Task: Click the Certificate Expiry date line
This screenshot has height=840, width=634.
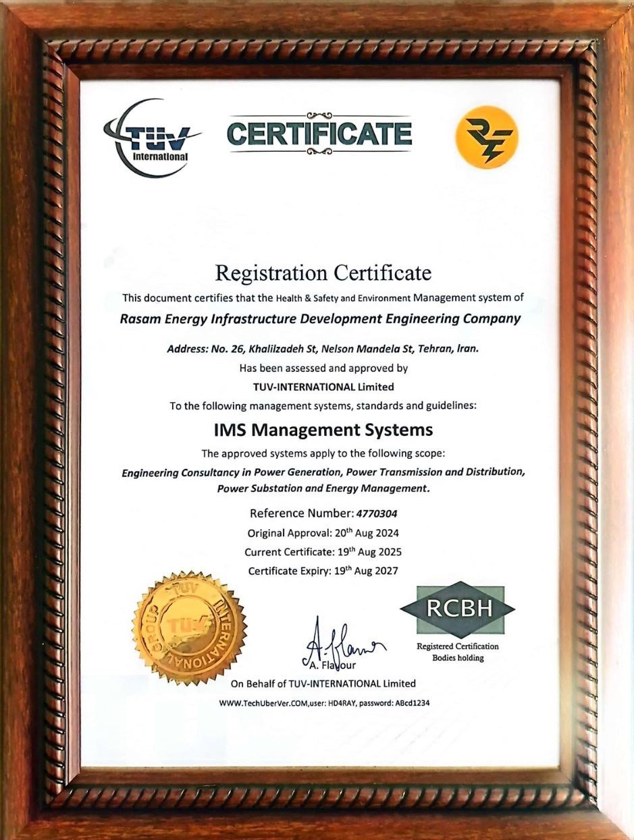Action: coord(323,571)
